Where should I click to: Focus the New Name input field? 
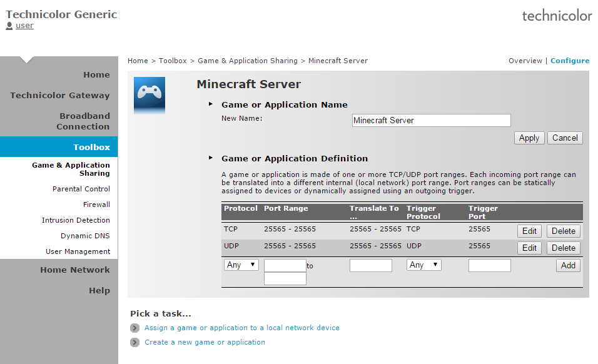pyautogui.click(x=432, y=121)
